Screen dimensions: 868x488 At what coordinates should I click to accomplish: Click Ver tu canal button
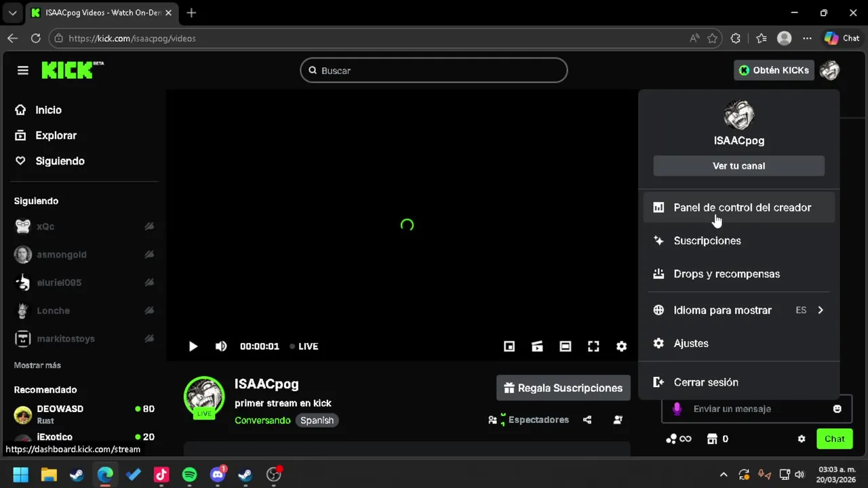(739, 166)
